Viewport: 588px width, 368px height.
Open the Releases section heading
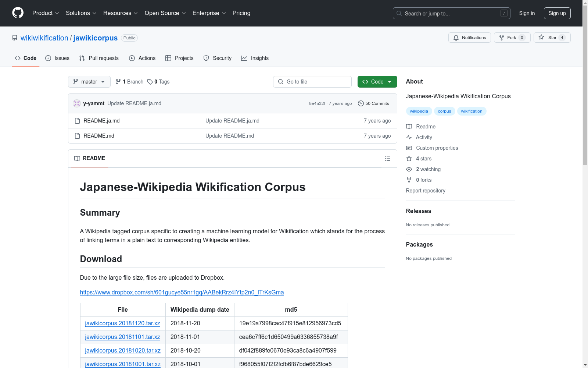coord(419,211)
